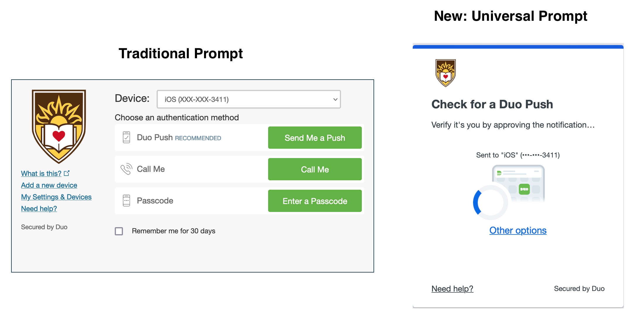
Task: Click Other options link
Action: tap(518, 230)
